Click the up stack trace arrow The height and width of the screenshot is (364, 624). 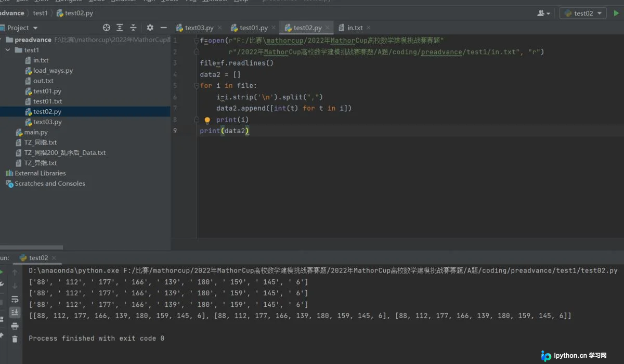[15, 272]
